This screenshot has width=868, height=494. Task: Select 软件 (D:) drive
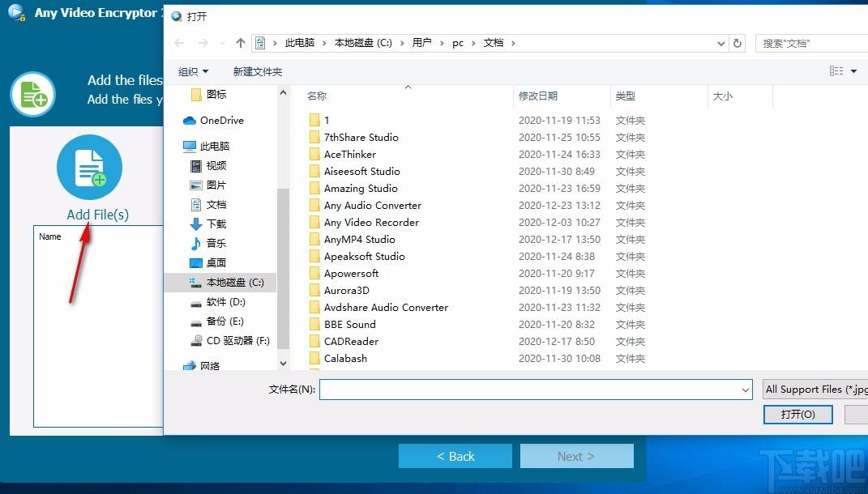tap(217, 301)
